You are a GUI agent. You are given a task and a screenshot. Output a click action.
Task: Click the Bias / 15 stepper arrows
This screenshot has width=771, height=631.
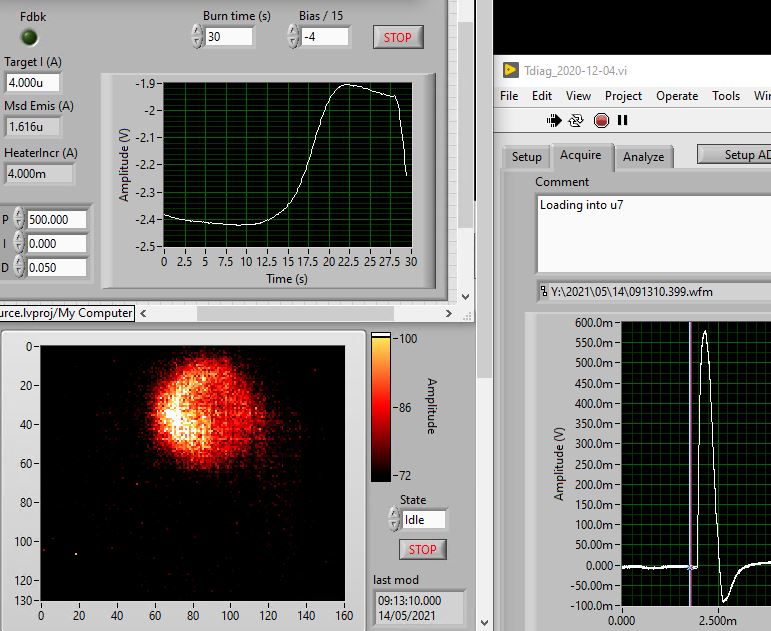293,37
